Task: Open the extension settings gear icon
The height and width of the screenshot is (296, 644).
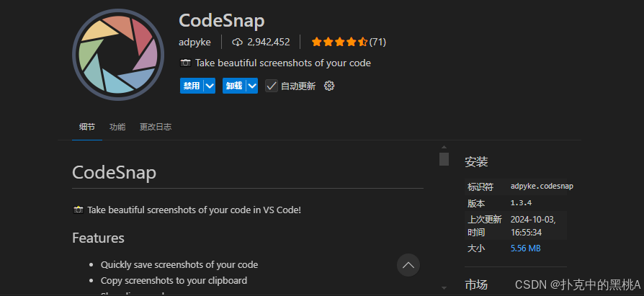Action: pyautogui.click(x=329, y=86)
